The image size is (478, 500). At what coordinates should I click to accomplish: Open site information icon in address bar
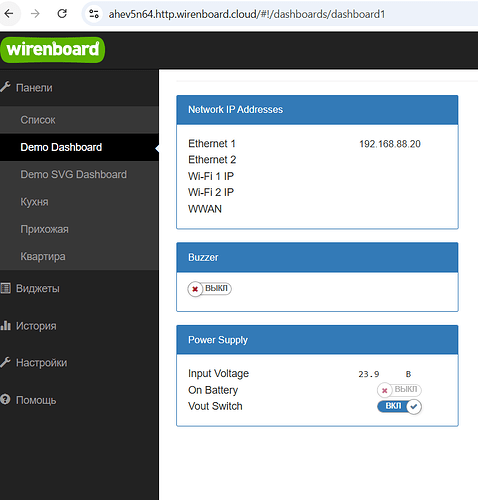point(94,14)
